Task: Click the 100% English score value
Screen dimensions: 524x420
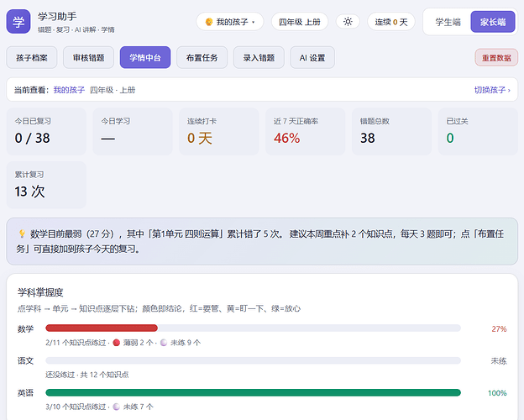Action: (x=497, y=393)
